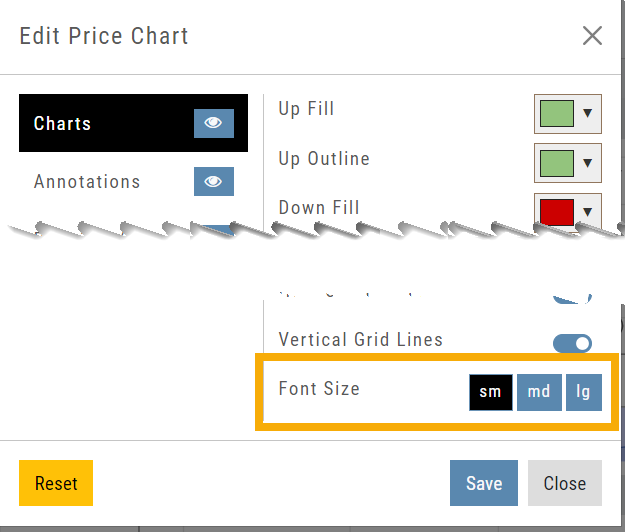
Task: Toggle Charts visibility eye icon
Action: (x=213, y=123)
